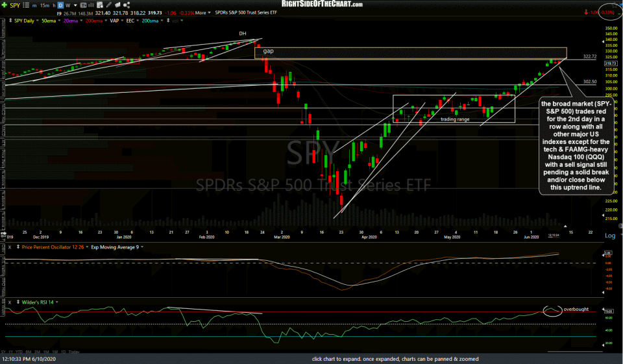Image resolution: width=623 pixels, height=364 pixels.
Task: Set time span to 1W
Action: click(55, 352)
